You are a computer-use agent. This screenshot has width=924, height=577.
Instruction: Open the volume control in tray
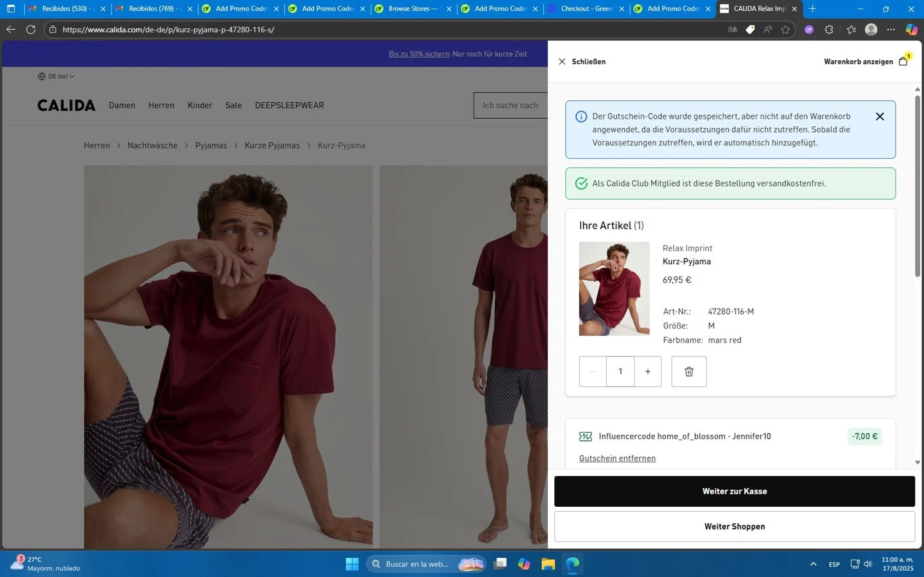[x=868, y=564]
